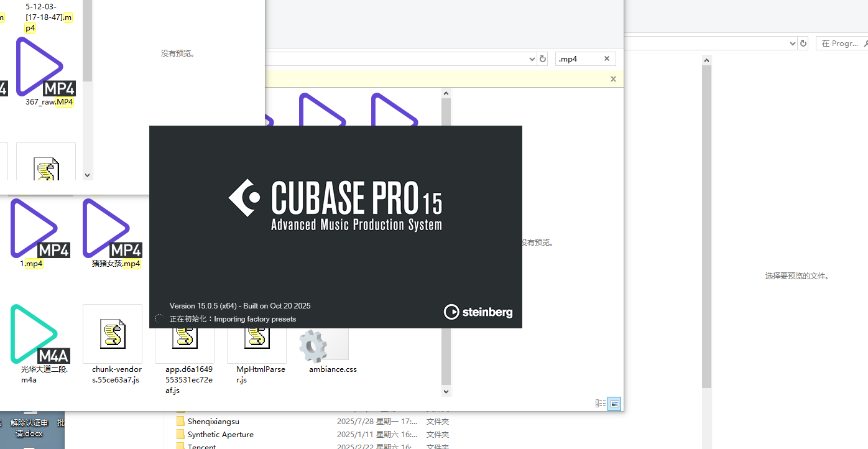Select the 猪猪女孩.mp4 video file icon
868x449 pixels.
pyautogui.click(x=112, y=228)
